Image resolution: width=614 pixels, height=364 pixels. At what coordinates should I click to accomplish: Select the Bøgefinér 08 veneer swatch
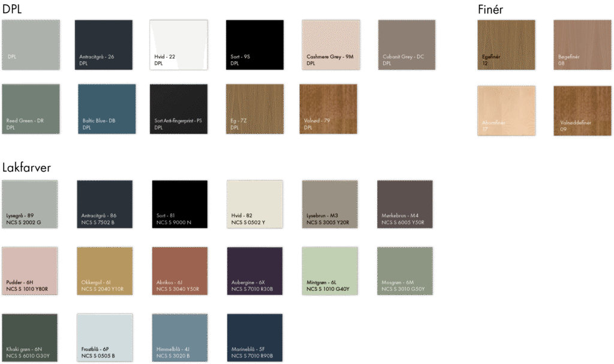pyautogui.click(x=582, y=45)
